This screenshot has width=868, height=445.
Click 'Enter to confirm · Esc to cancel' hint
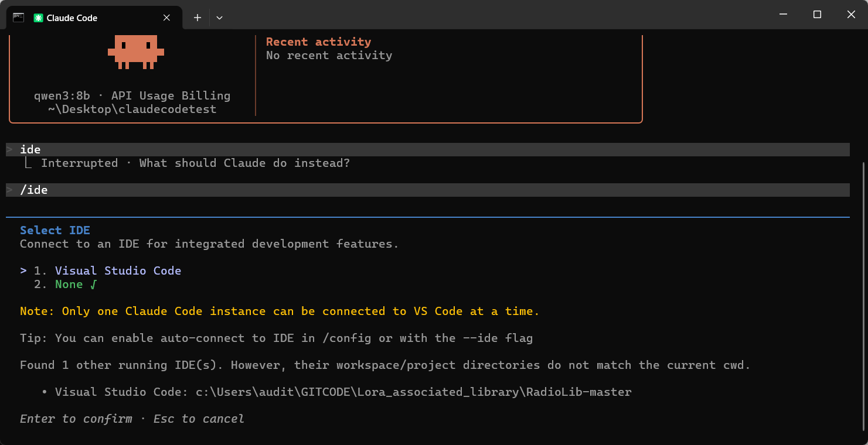click(x=132, y=419)
